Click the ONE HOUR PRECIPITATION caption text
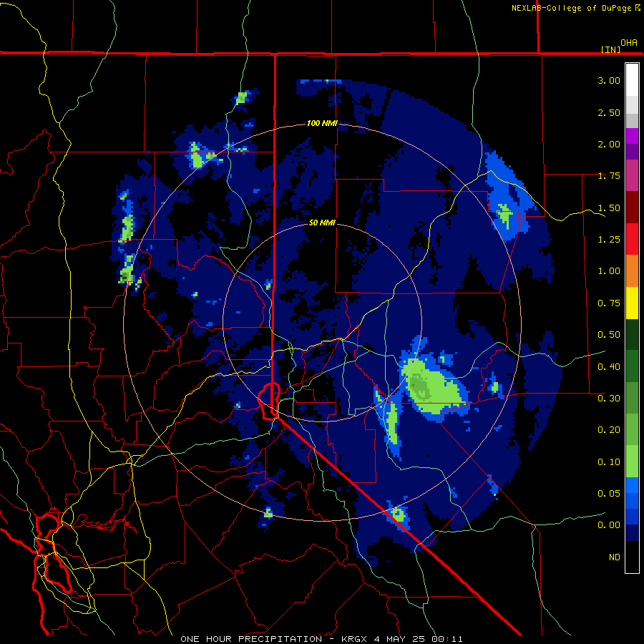 251,639
